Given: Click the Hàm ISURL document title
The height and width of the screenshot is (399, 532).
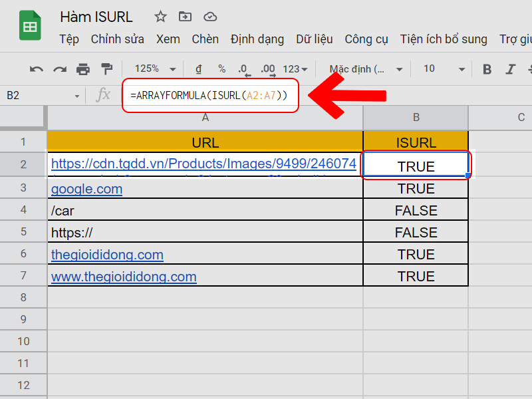Looking at the screenshot, I should (x=96, y=17).
